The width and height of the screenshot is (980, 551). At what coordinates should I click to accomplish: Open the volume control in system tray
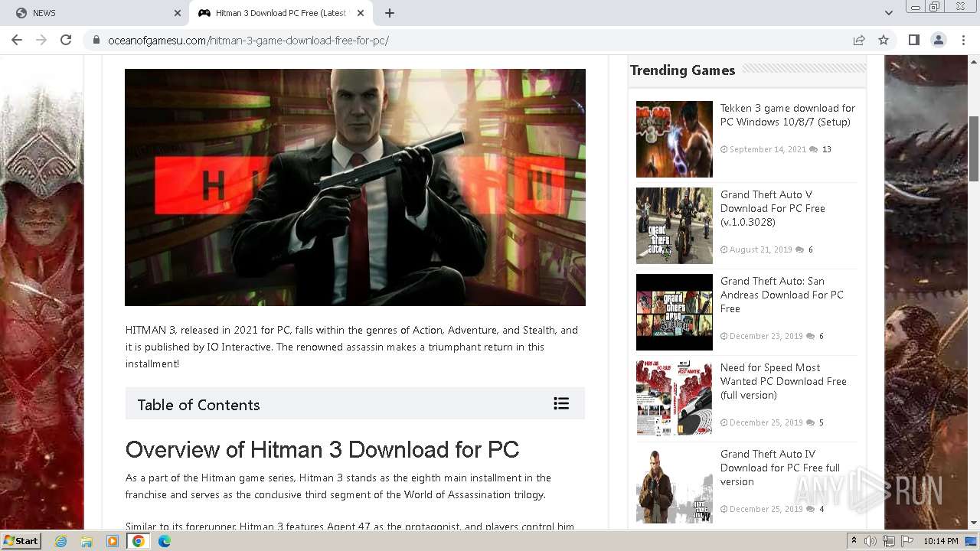click(x=871, y=541)
